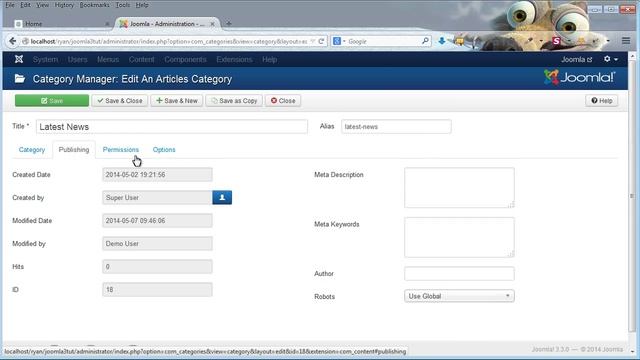Click Save & New
The width and height of the screenshot is (640, 360).
[x=177, y=101]
